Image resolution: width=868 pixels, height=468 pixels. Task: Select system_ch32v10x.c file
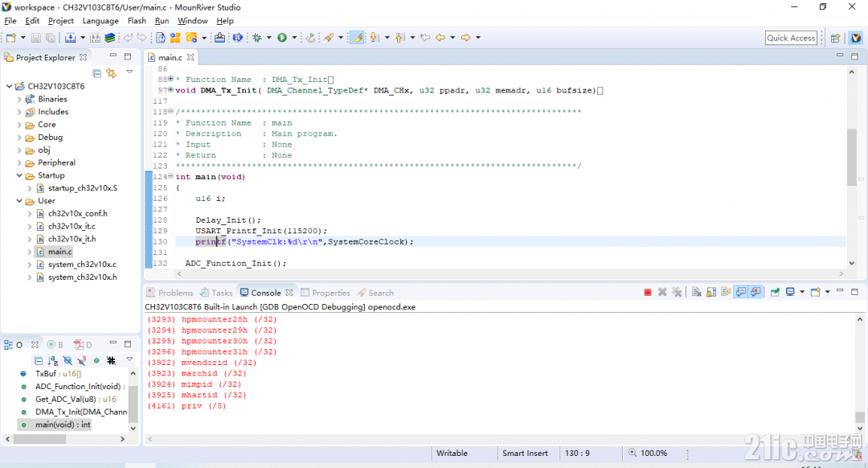click(82, 265)
